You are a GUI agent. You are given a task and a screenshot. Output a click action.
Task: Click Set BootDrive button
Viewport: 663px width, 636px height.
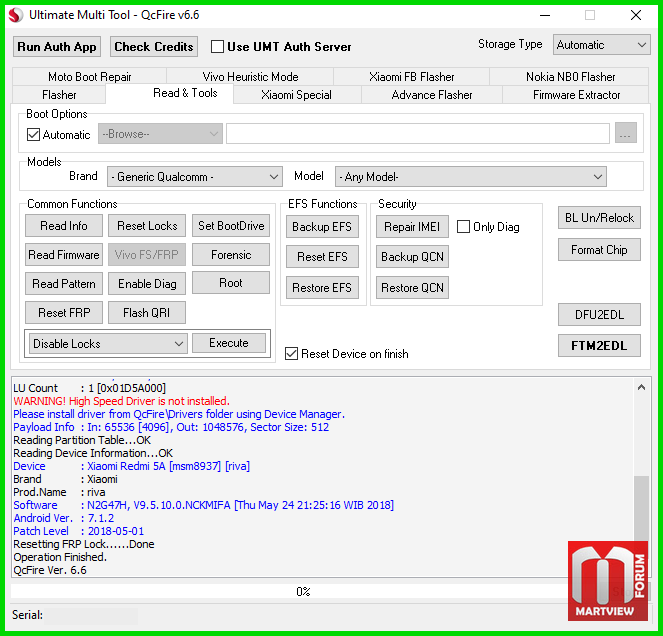231,226
